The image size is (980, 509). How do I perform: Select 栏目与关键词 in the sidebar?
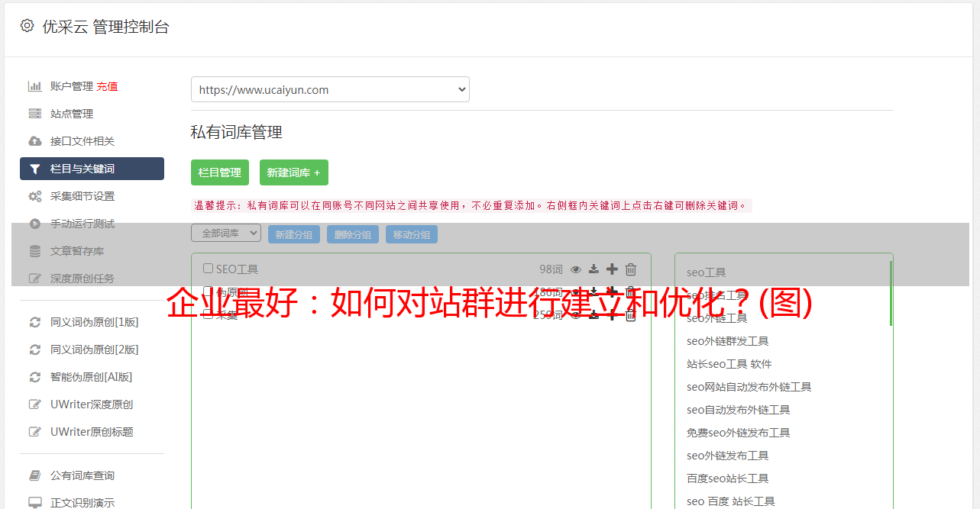(x=92, y=169)
